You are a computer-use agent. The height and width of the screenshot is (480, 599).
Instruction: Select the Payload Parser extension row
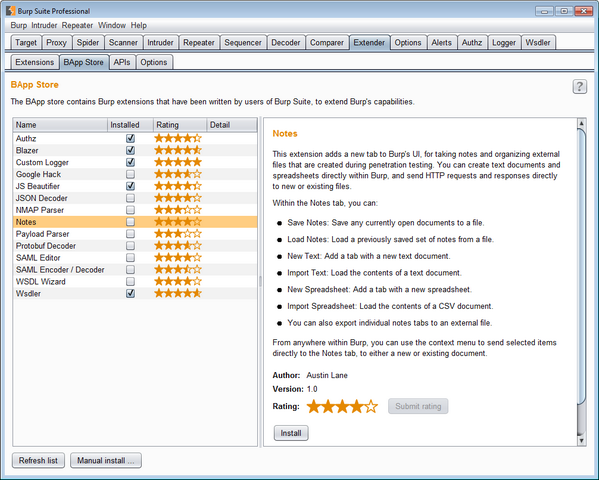[x=135, y=234]
